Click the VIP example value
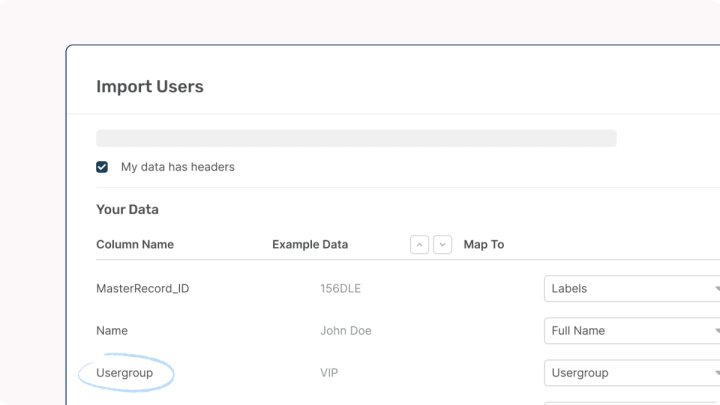The image size is (720, 405). (x=330, y=373)
